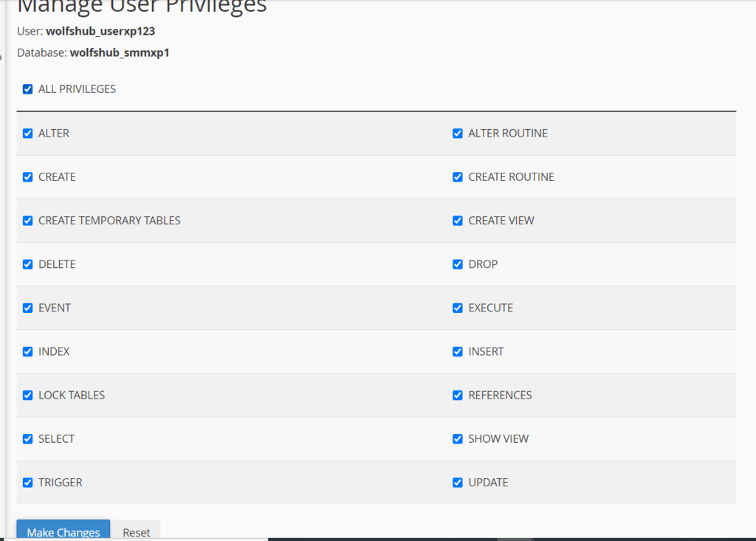Toggle the EVENT privilege checkbox
Viewport: 756px width, 541px height.
tap(28, 308)
